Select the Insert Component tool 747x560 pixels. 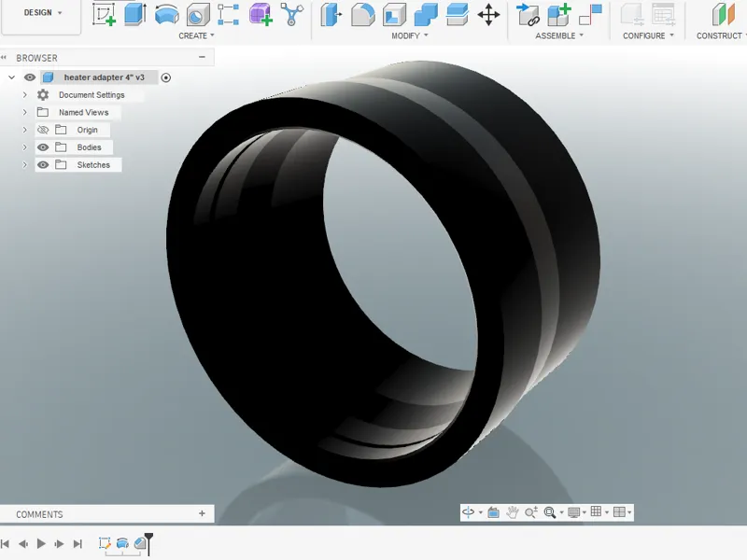[x=528, y=14]
